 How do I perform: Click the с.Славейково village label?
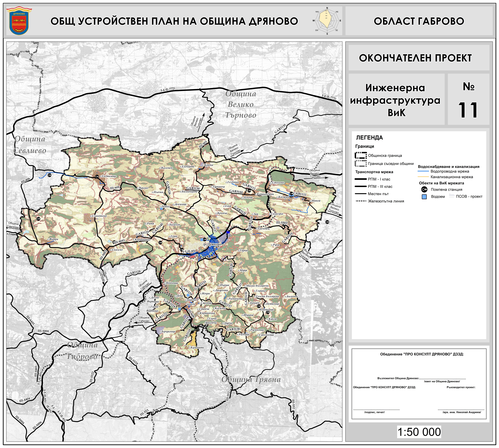[98, 216]
